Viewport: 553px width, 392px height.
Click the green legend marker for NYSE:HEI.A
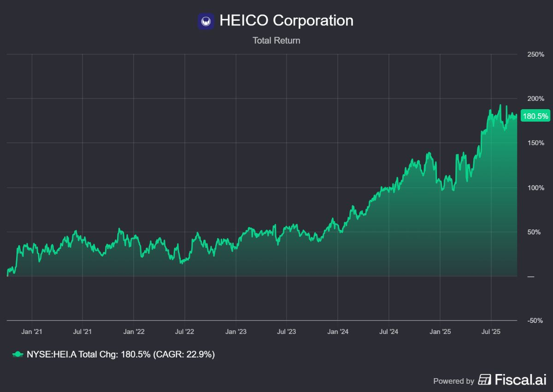point(17,355)
